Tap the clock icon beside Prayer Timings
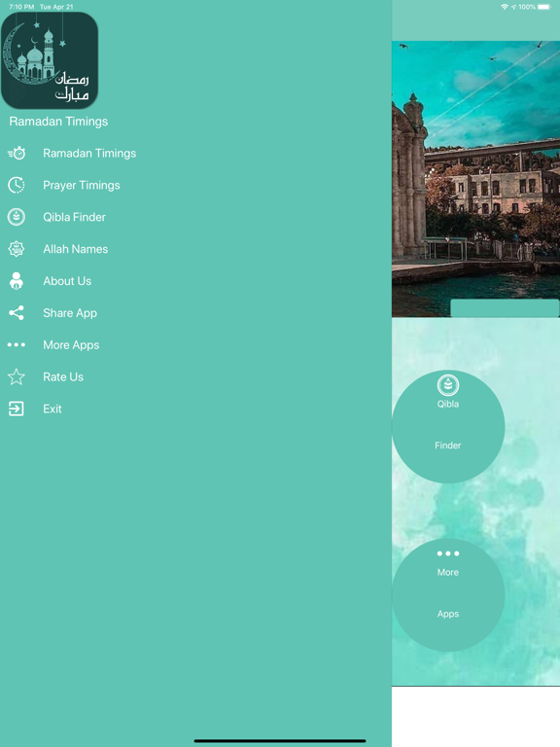This screenshot has height=747, width=560. pyautogui.click(x=17, y=186)
